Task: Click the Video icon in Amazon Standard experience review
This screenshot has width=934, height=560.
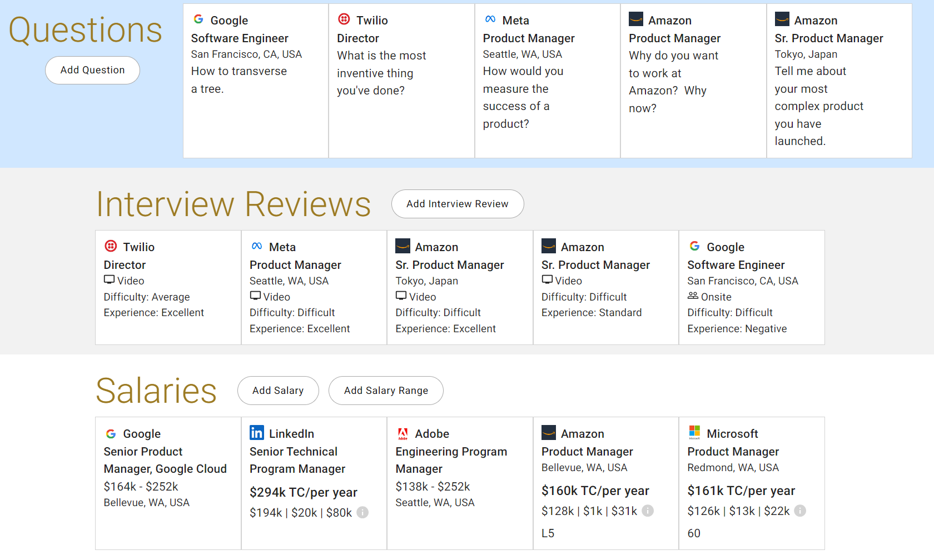Action: (x=547, y=280)
